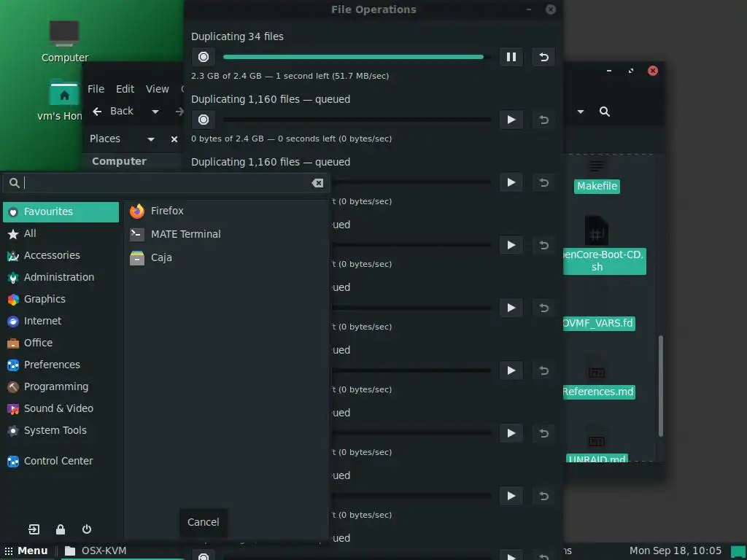Switch to the OSX-KVM taskbar window
The width and height of the screenshot is (747, 560).
pyautogui.click(x=122, y=551)
